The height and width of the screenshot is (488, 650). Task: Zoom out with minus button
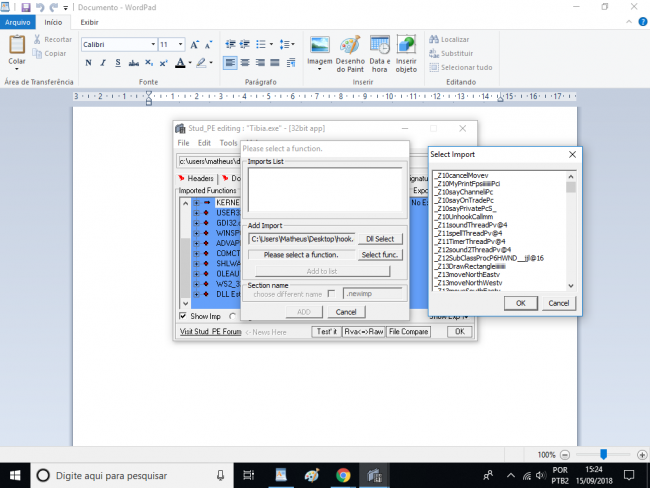(565, 455)
